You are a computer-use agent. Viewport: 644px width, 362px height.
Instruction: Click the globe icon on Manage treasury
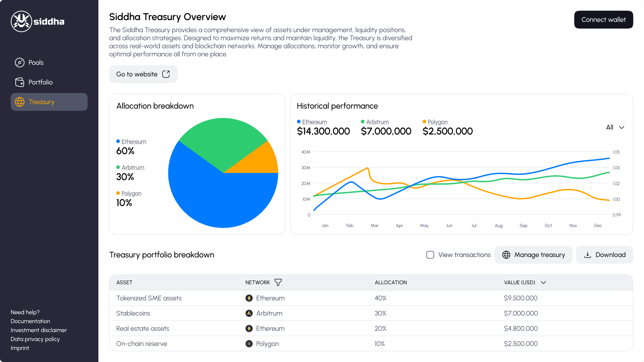pos(506,255)
